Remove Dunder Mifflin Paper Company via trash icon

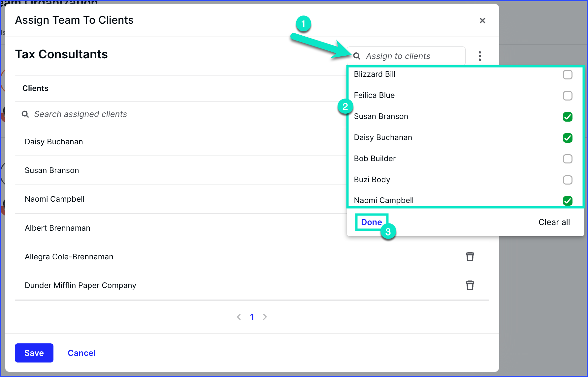(470, 285)
